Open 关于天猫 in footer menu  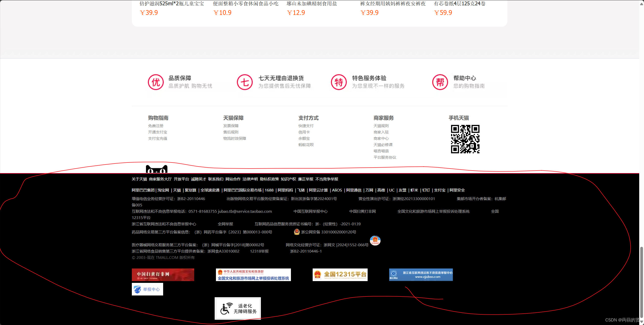coord(139,179)
